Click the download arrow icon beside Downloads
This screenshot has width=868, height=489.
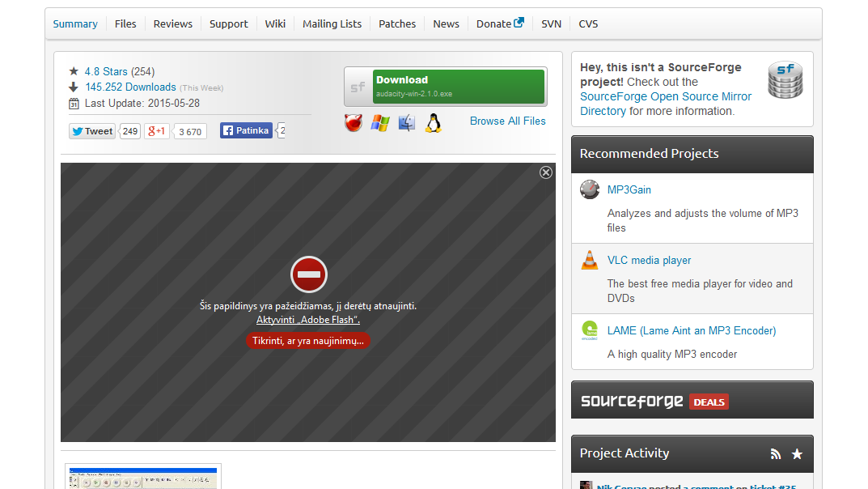tap(74, 87)
